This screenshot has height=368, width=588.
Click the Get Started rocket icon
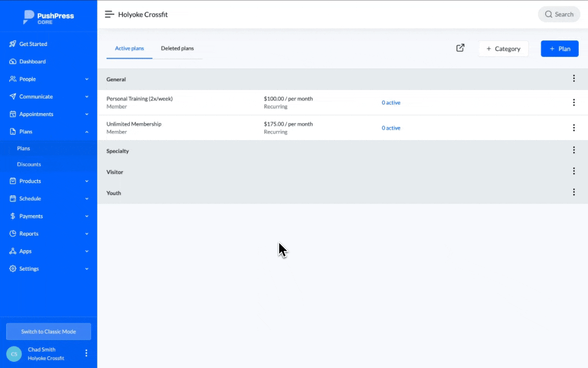13,44
